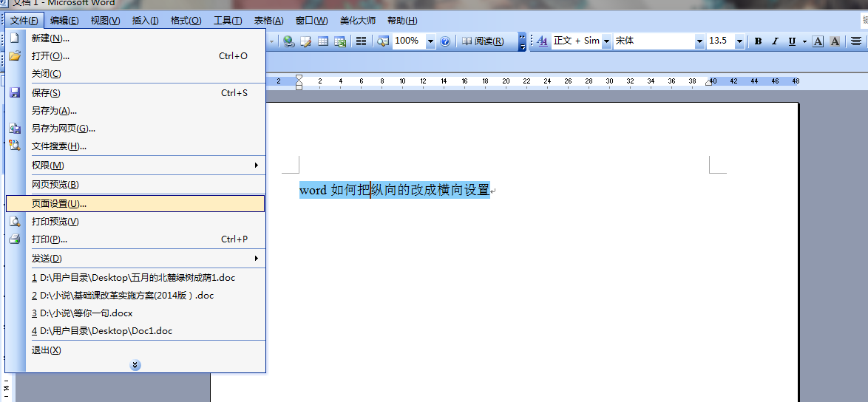Open recent file 基础课改革实施方案(2014版).doc
This screenshot has height=402, width=868.
click(135, 296)
